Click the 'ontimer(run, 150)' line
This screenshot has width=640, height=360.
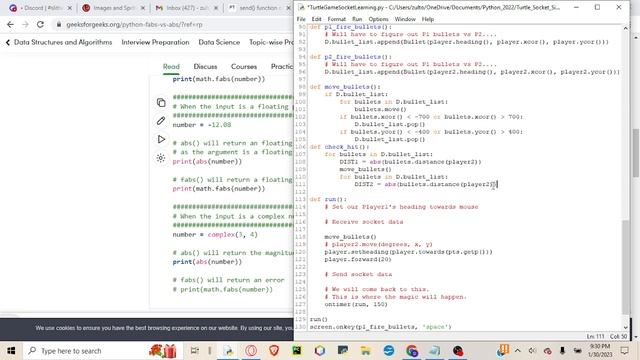pyautogui.click(x=356, y=304)
